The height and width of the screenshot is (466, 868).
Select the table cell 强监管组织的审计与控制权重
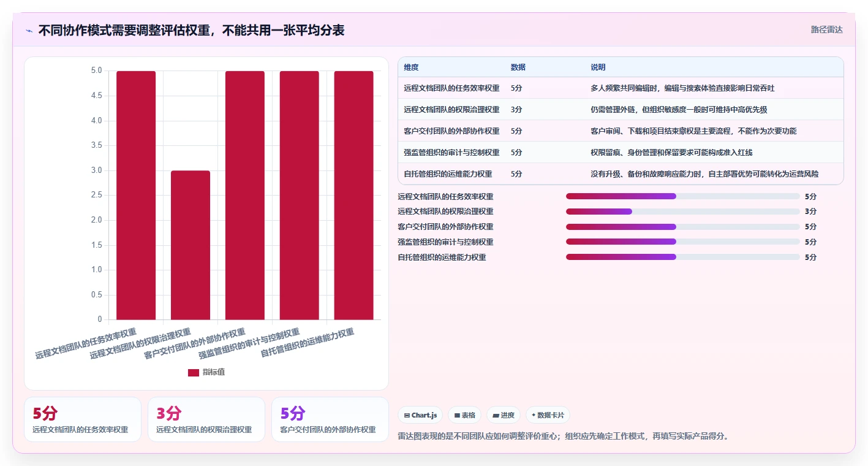click(451, 153)
